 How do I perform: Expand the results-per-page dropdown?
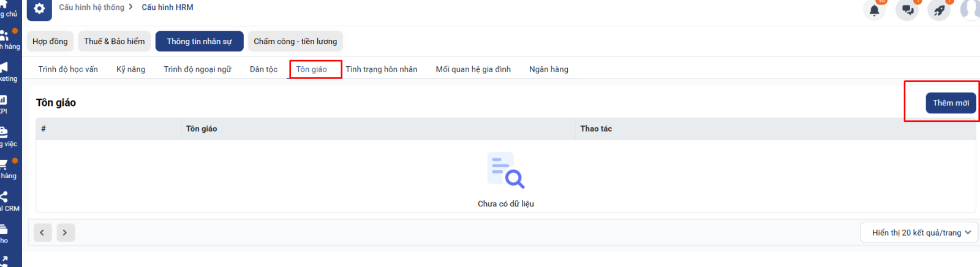(920, 233)
